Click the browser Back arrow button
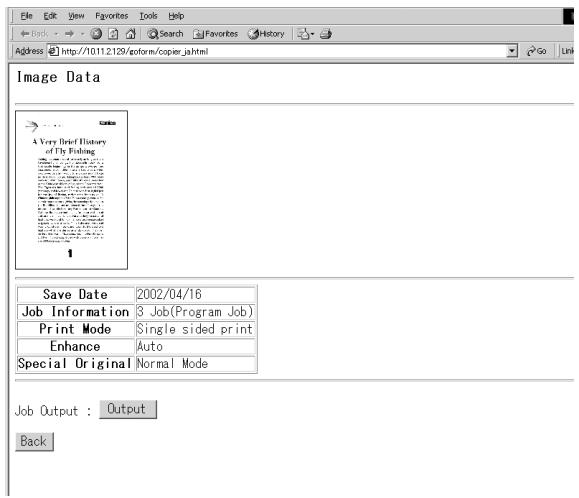This screenshot has width=579, height=498. click(x=34, y=34)
